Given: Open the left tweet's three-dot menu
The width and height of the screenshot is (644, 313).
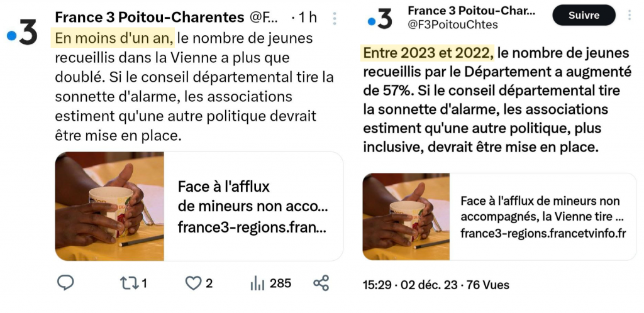Looking at the screenshot, I should [x=334, y=18].
